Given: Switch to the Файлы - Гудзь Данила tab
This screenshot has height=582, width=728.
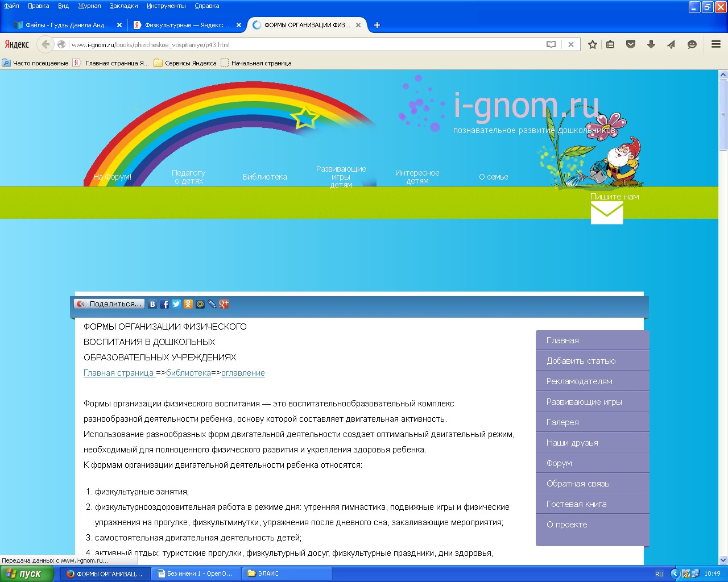Looking at the screenshot, I should coord(67,25).
